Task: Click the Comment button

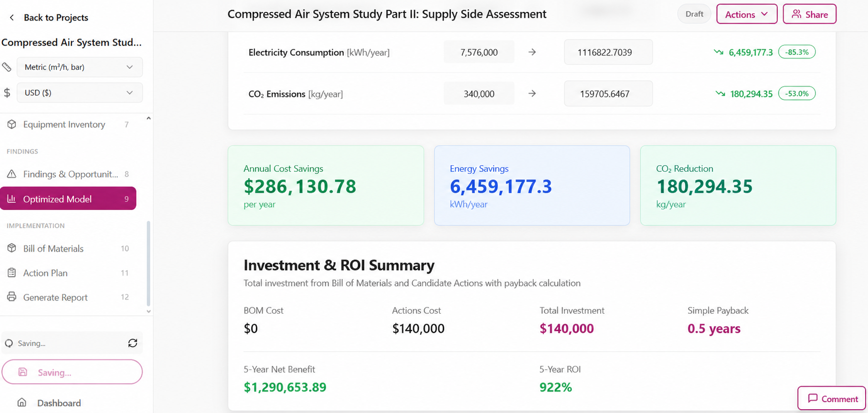Action: pos(832,398)
